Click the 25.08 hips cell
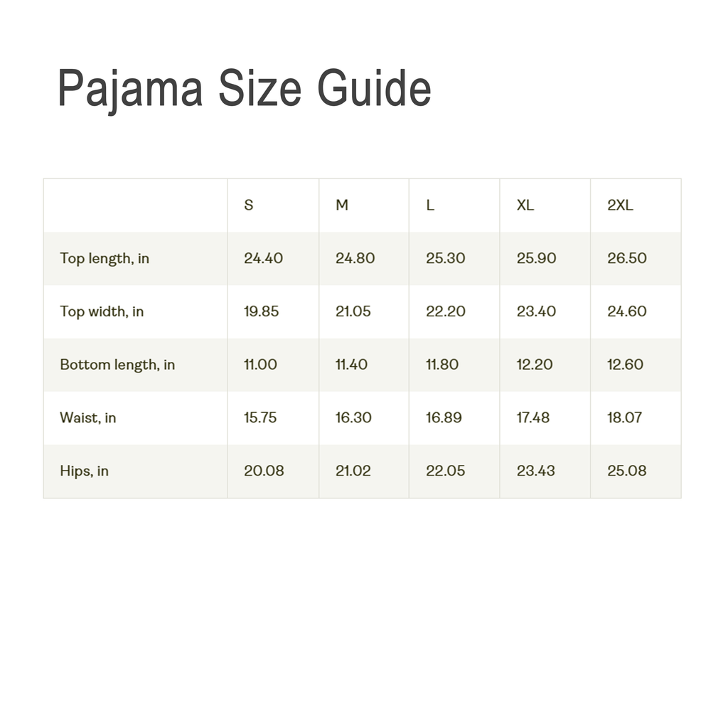Screen dimensions: 728x728 click(x=627, y=471)
